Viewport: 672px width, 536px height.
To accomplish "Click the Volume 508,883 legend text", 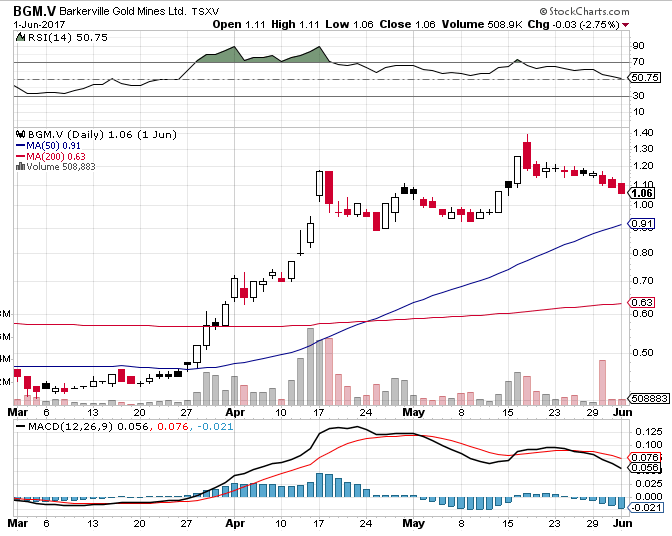I will pyautogui.click(x=61, y=167).
